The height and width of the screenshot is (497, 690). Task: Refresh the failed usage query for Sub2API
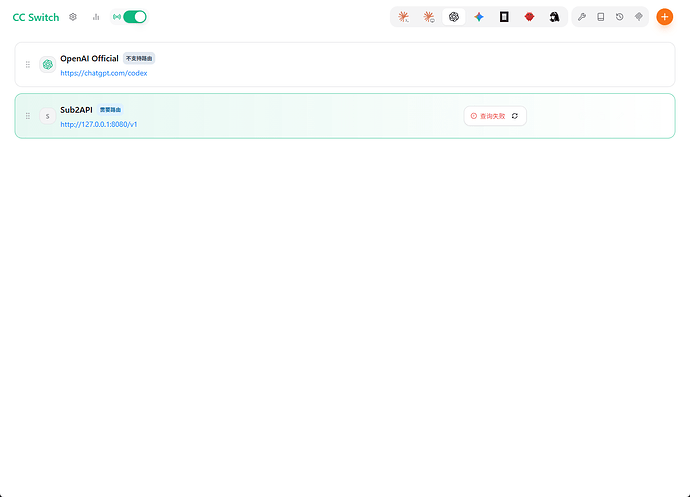515,116
